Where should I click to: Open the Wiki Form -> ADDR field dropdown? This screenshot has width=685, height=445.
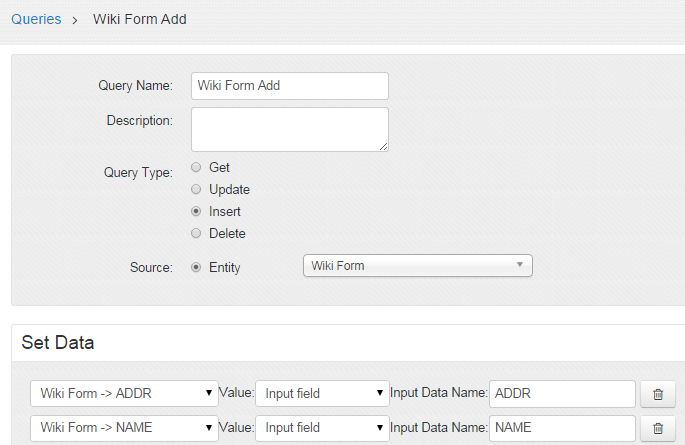pyautogui.click(x=124, y=393)
